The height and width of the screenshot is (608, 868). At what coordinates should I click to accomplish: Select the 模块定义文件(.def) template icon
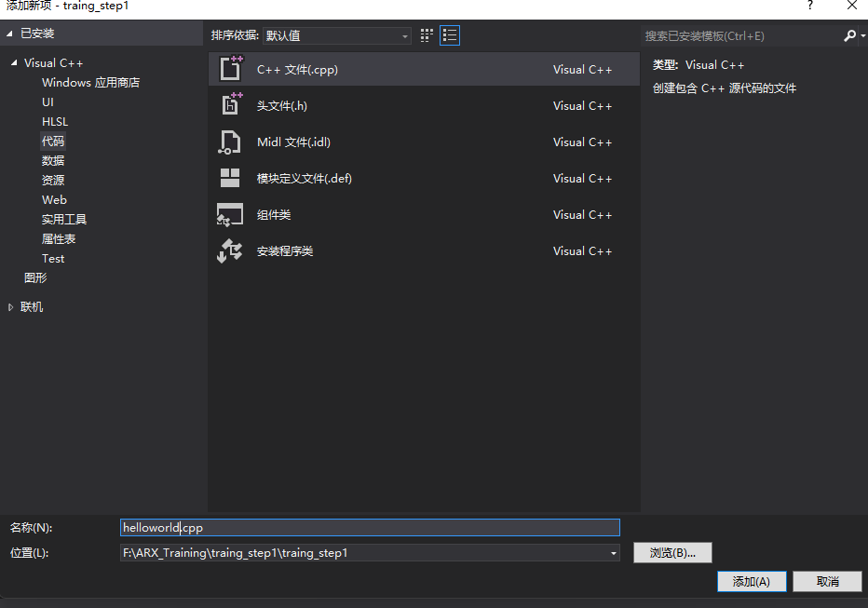[x=229, y=178]
